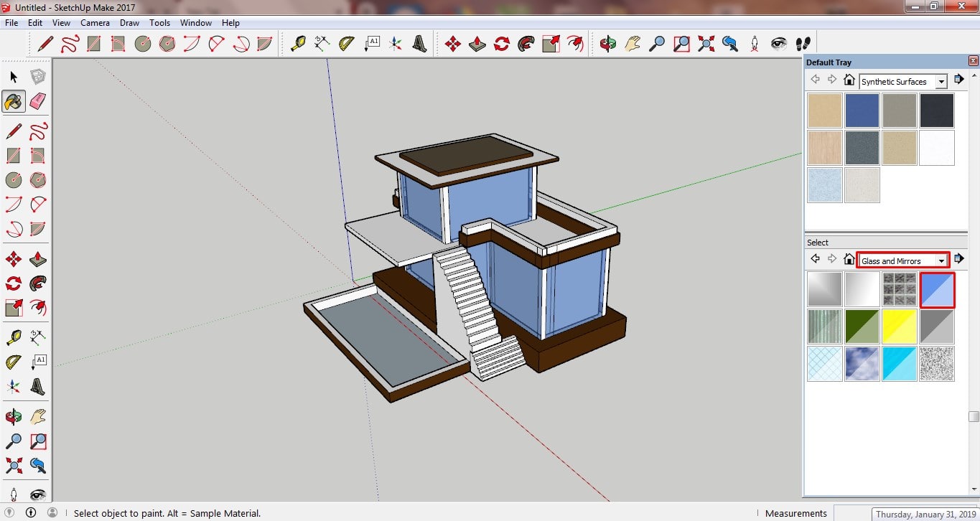Collapse the Select panel header
This screenshot has width=980, height=521.
[x=885, y=243]
